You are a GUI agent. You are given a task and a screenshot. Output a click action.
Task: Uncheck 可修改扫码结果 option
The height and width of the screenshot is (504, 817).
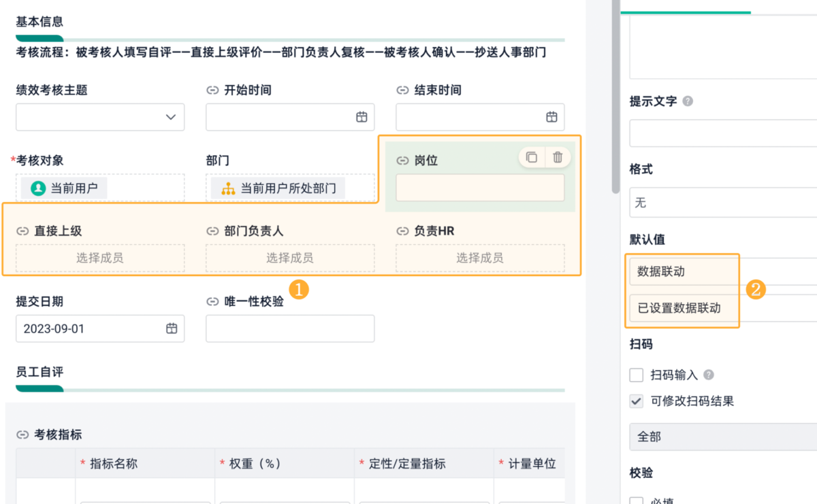point(637,401)
